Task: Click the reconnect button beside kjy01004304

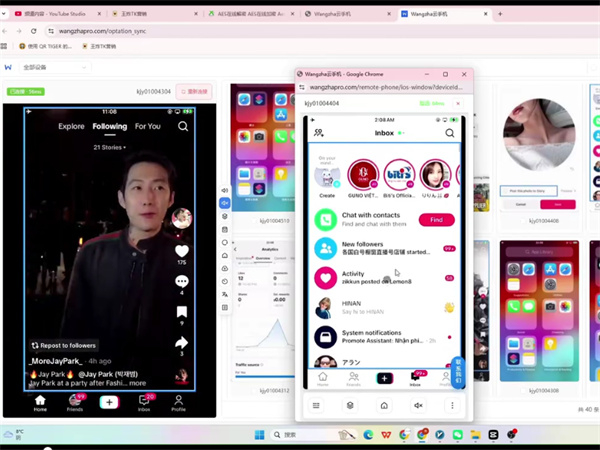Action: pos(194,91)
